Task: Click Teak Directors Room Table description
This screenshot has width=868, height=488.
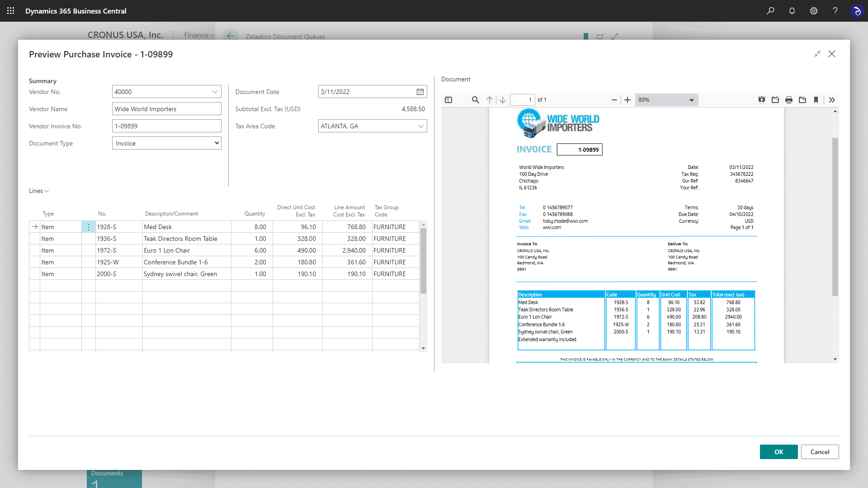Action: tap(187, 239)
